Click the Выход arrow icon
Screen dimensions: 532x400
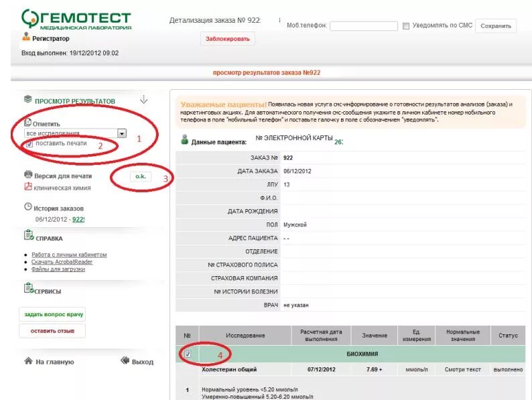[x=125, y=360]
